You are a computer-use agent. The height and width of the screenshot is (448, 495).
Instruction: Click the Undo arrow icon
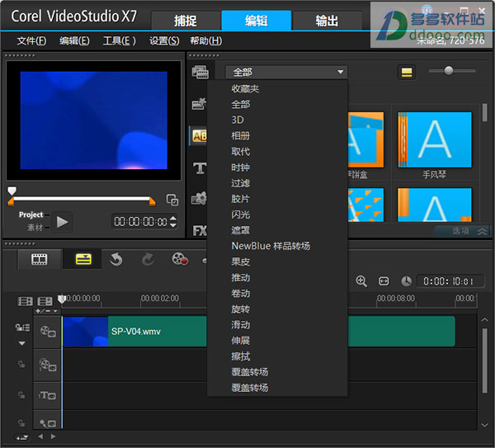pyautogui.click(x=116, y=259)
